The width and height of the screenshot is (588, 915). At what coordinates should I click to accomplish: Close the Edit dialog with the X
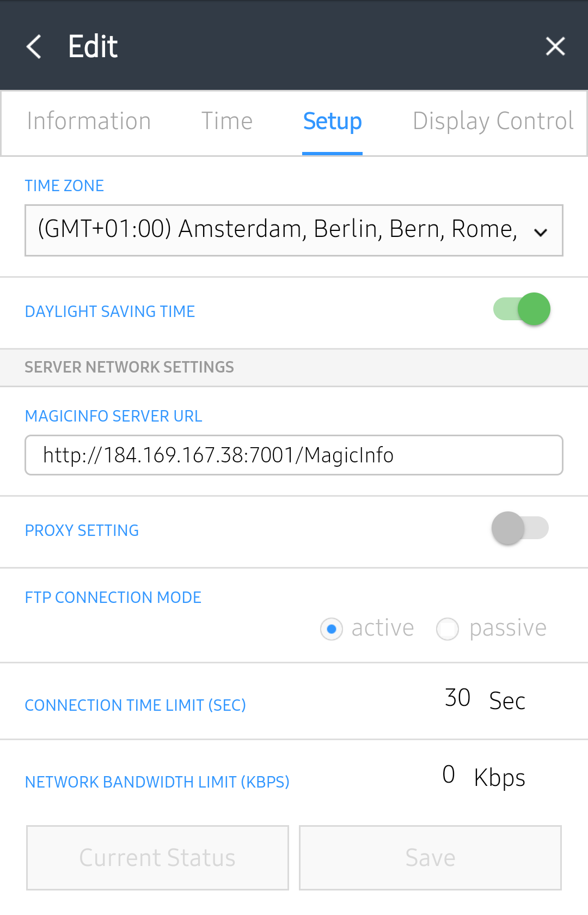coord(555,46)
